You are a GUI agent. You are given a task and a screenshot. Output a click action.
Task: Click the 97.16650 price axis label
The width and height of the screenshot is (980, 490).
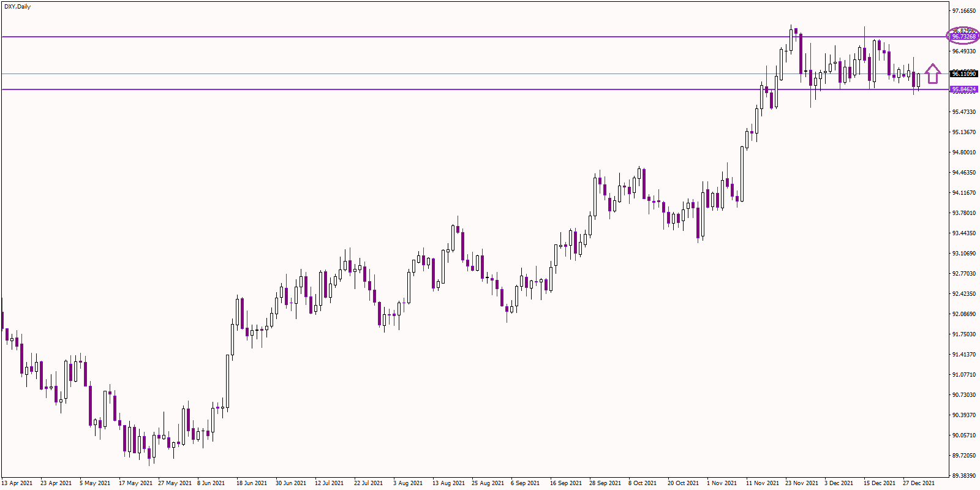[964, 11]
